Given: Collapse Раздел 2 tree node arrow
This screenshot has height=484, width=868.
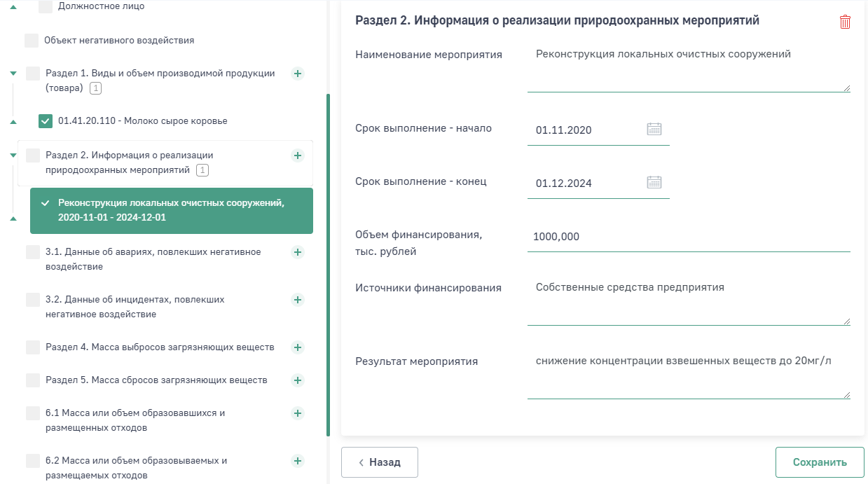Looking at the screenshot, I should (13, 155).
